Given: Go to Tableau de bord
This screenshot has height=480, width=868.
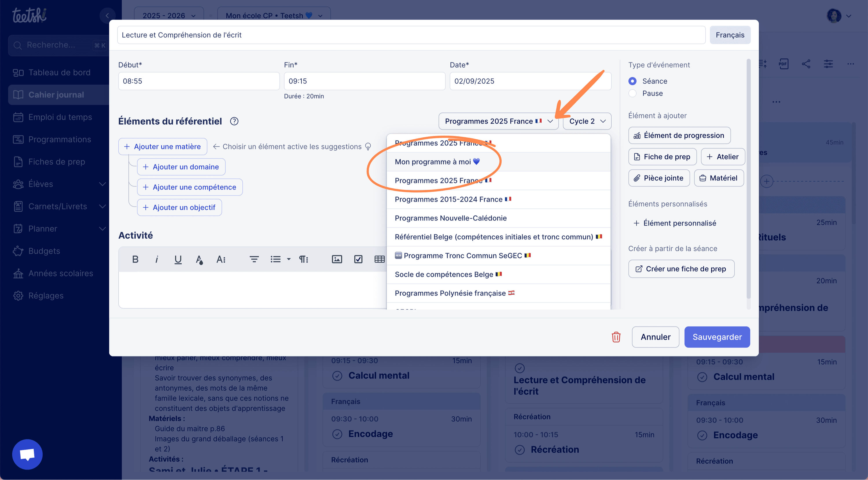Looking at the screenshot, I should (59, 72).
